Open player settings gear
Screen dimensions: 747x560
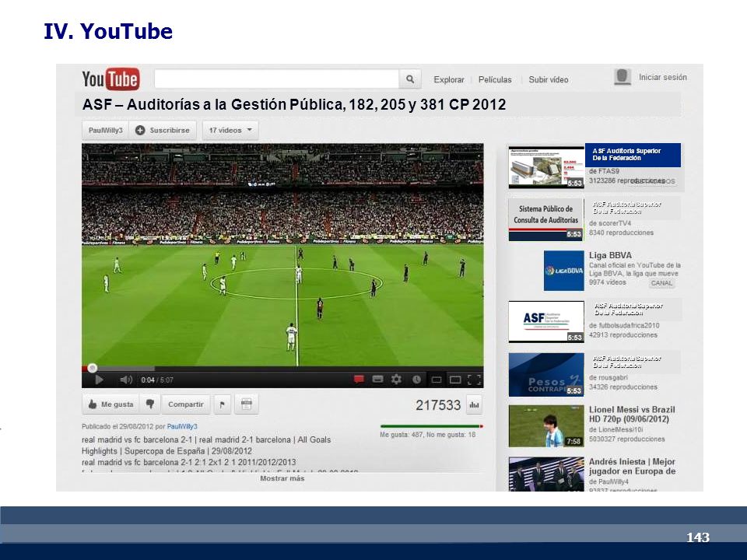396,379
